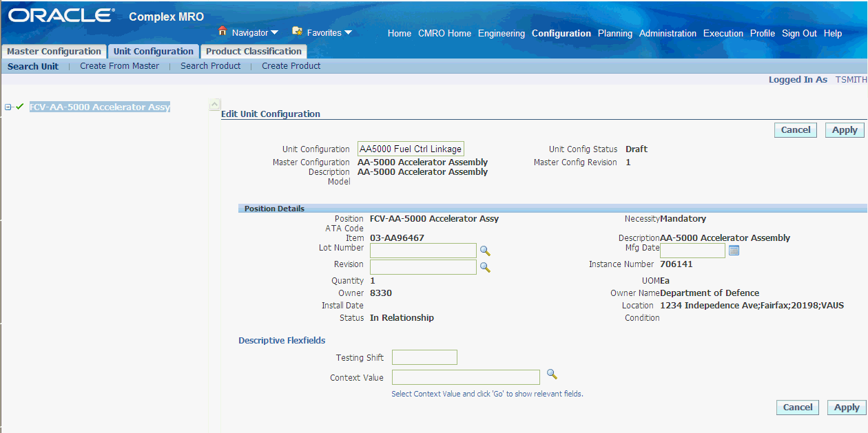Screen dimensions: 868x433
Task: Select the Unit Configuration tab
Action: coord(153,52)
